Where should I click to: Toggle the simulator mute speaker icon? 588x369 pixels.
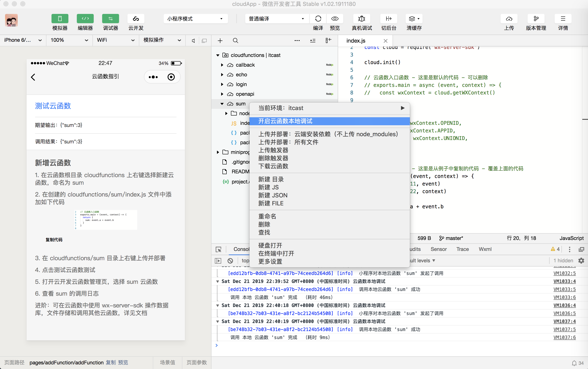point(193,41)
